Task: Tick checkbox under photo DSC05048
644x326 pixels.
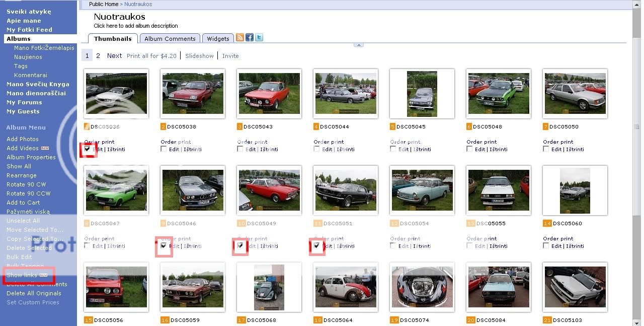Action: [x=469, y=149]
